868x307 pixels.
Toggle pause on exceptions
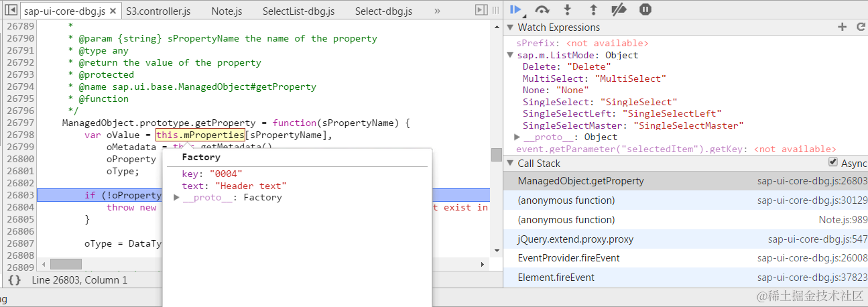point(645,9)
